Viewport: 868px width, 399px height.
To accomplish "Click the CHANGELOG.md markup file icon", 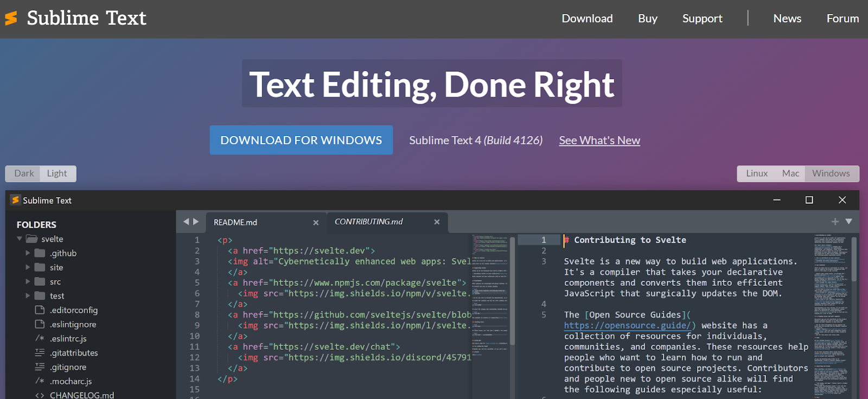I will coord(40,395).
